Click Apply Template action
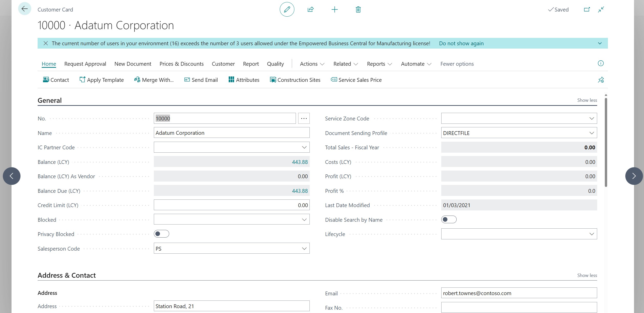This screenshot has height=313, width=644. pos(102,80)
